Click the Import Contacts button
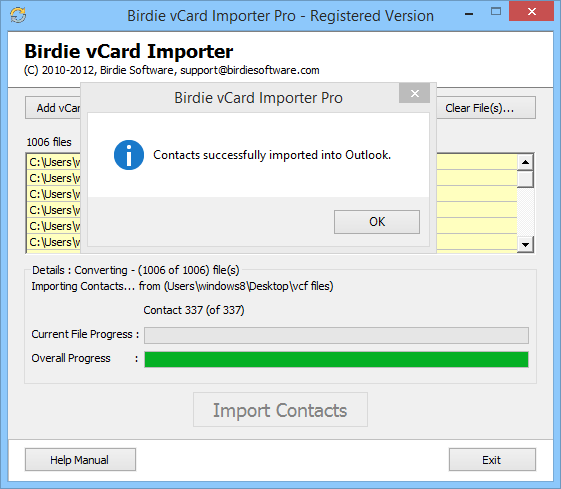The image size is (561, 489). tap(280, 410)
